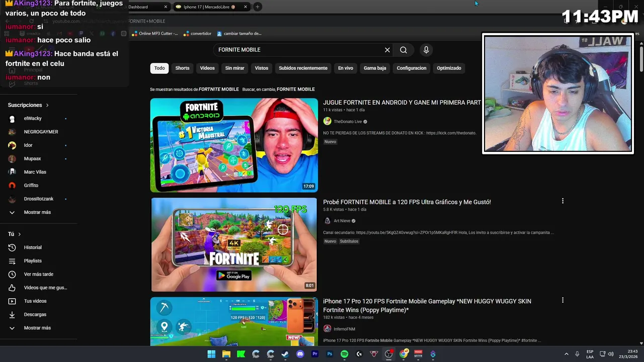Close the Iphone 17 MercadoLibre tab

246,7
